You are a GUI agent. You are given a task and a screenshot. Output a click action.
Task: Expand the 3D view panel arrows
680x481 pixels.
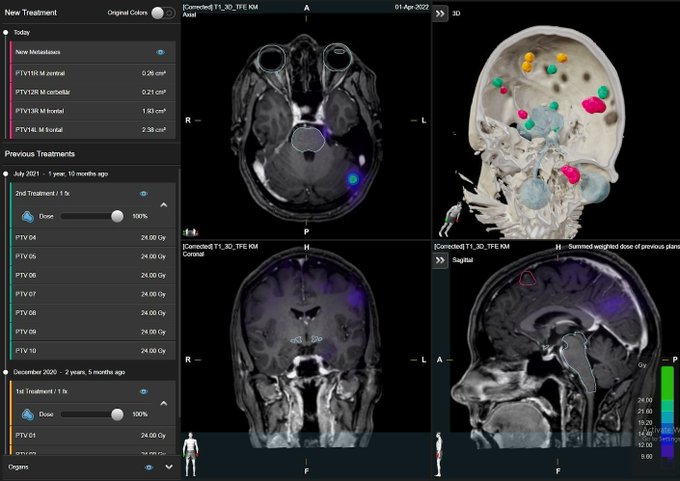coord(440,13)
